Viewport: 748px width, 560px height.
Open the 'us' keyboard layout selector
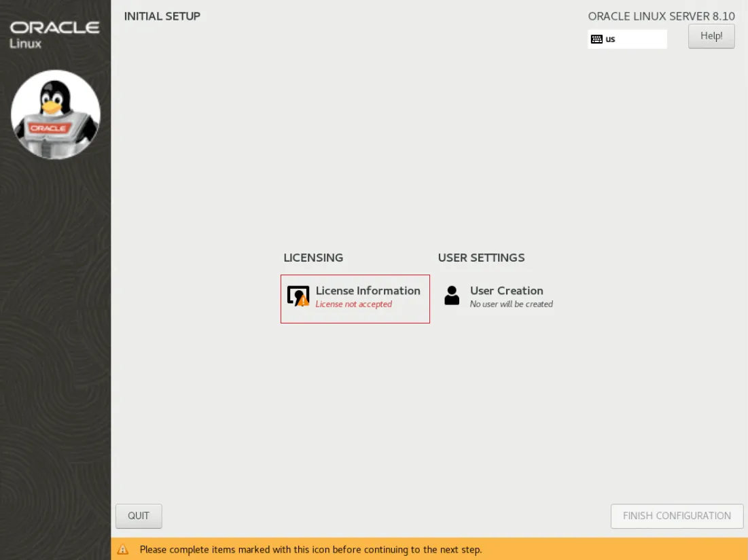point(626,39)
